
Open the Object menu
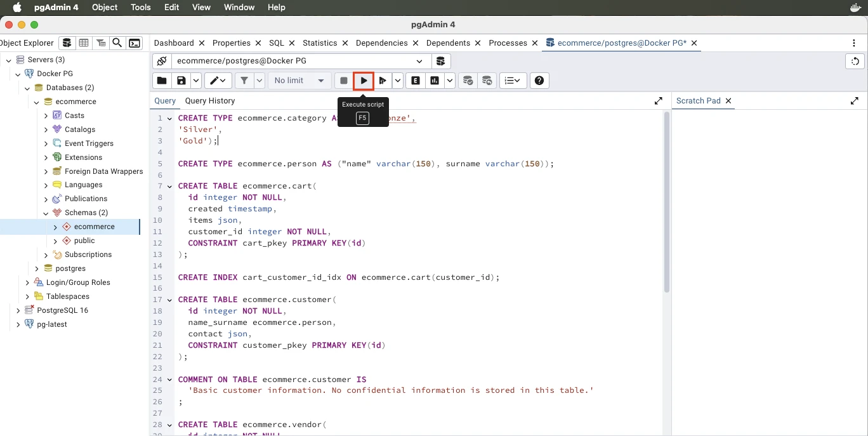105,8
